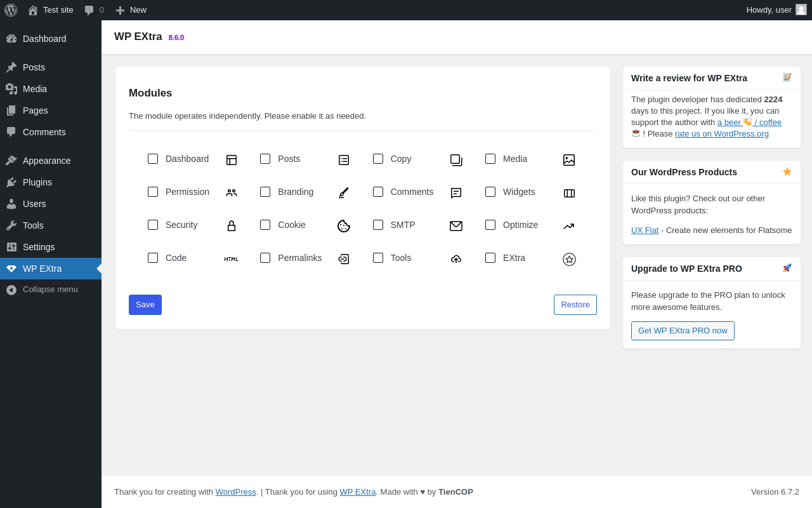Check the Media module checkbox

click(x=490, y=159)
